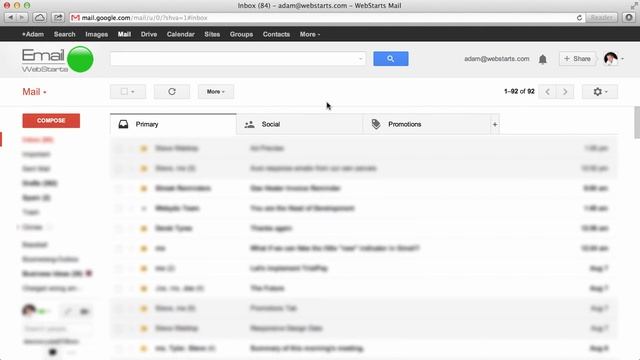Image resolution: width=640 pixels, height=360 pixels.
Task: Open the More menu in black Google bar
Action: pos(310,34)
